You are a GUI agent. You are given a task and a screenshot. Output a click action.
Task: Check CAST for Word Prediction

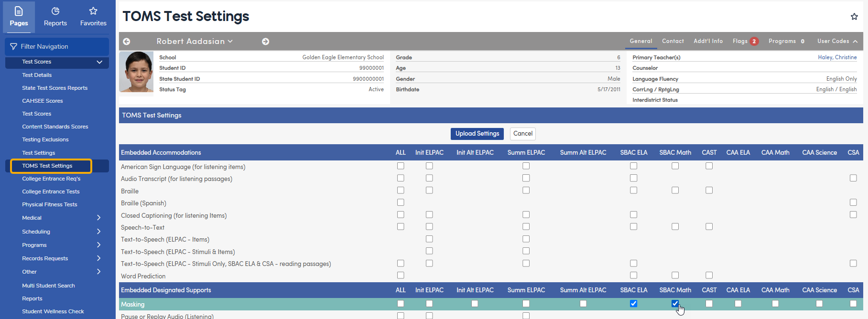point(709,275)
